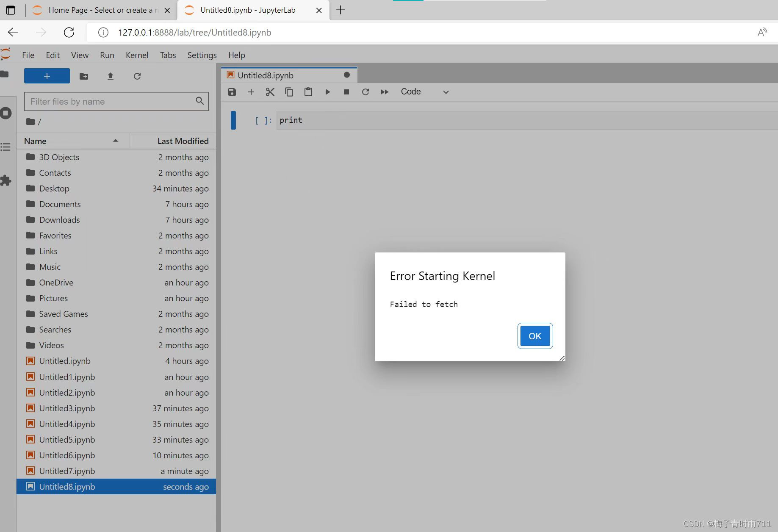This screenshot has height=532, width=778.
Task: Open the Kernel menu
Action: pos(136,55)
